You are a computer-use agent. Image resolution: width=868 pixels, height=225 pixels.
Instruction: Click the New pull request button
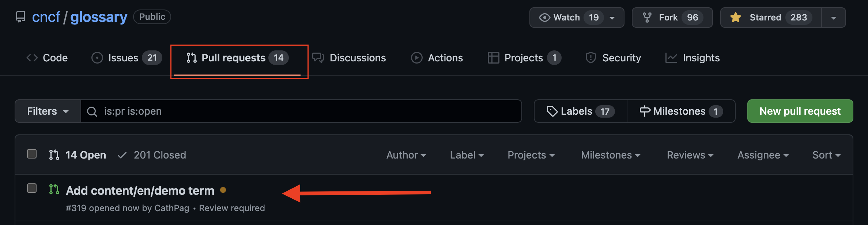800,111
